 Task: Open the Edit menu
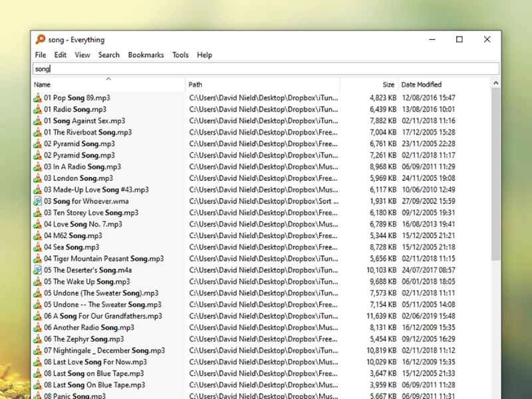pos(60,55)
